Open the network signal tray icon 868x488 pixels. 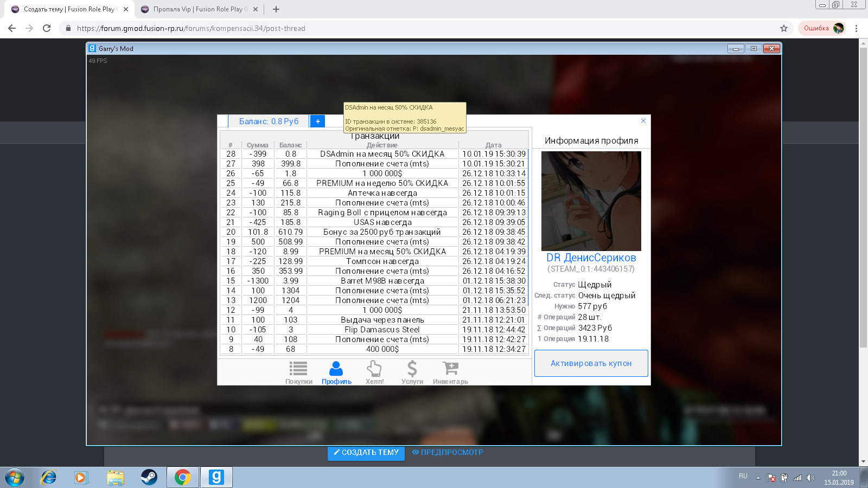[797, 478]
